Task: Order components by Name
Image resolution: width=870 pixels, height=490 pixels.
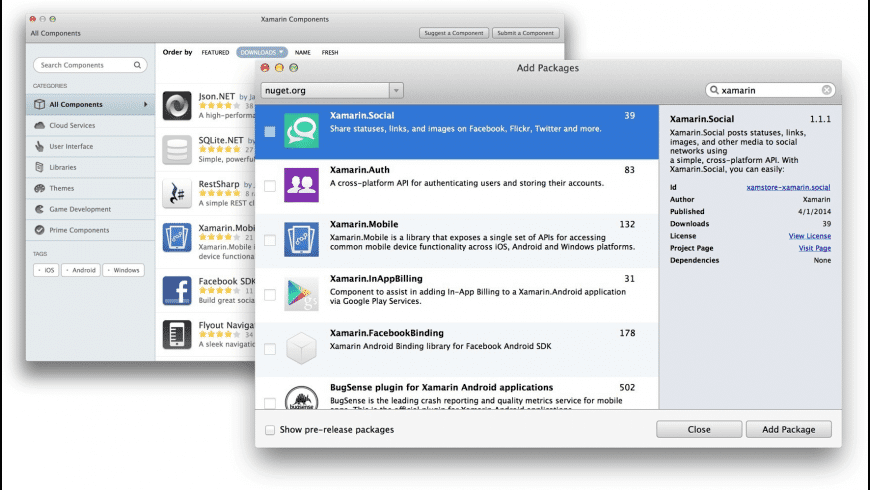Action: click(x=302, y=52)
